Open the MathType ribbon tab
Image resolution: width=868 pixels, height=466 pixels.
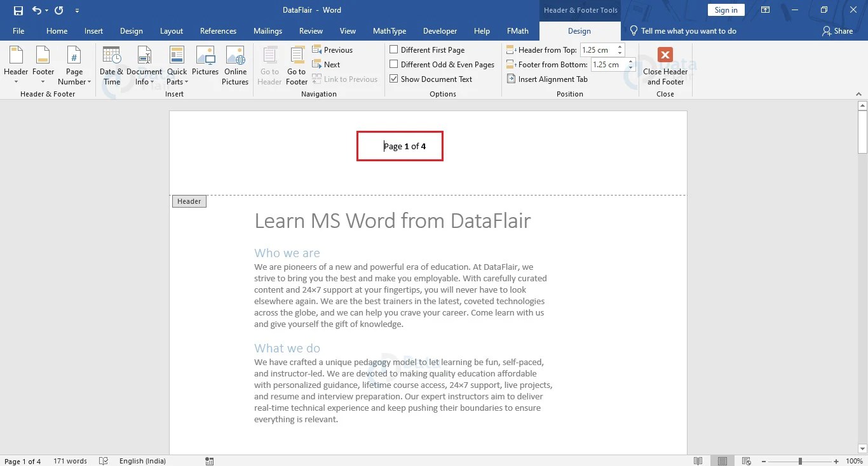point(389,30)
